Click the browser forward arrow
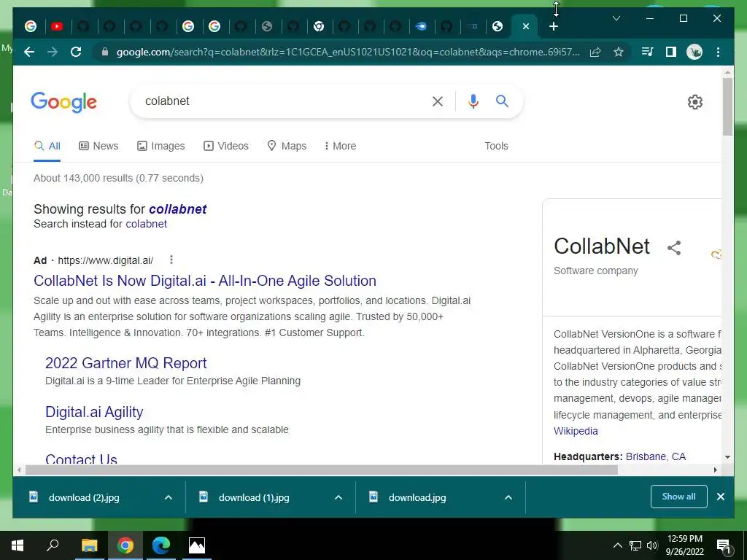The height and width of the screenshot is (560, 747). [x=53, y=52]
